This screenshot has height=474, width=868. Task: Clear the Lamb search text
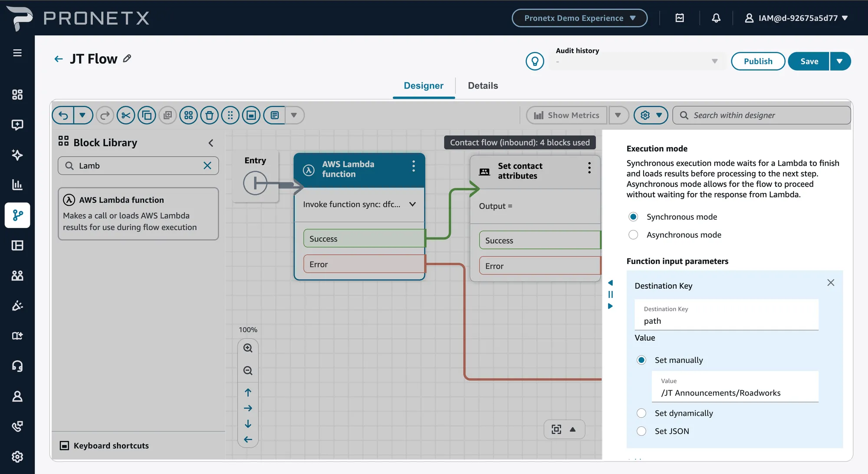click(x=207, y=166)
